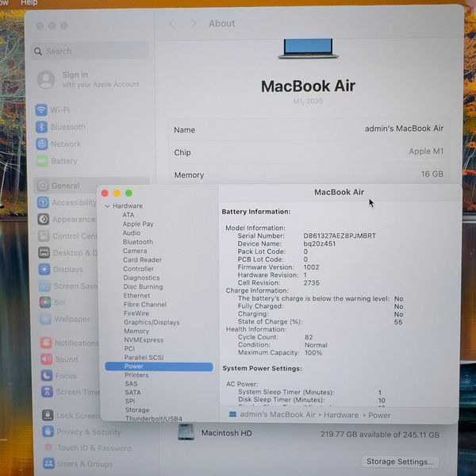
Task: Open Appearance icon in sidebar
Action: tap(44, 219)
